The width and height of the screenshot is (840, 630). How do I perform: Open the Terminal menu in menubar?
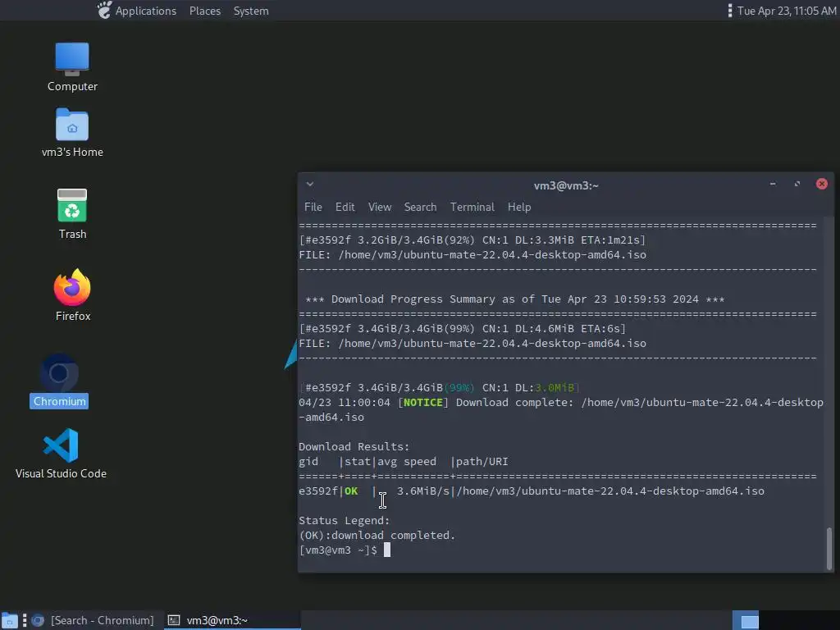coord(472,207)
